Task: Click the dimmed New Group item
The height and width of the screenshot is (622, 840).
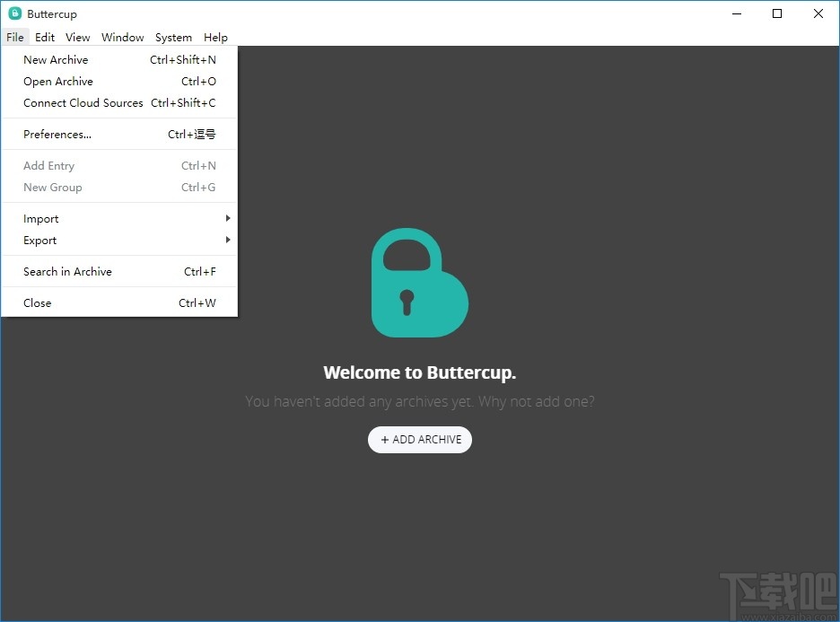Action: tap(119, 187)
